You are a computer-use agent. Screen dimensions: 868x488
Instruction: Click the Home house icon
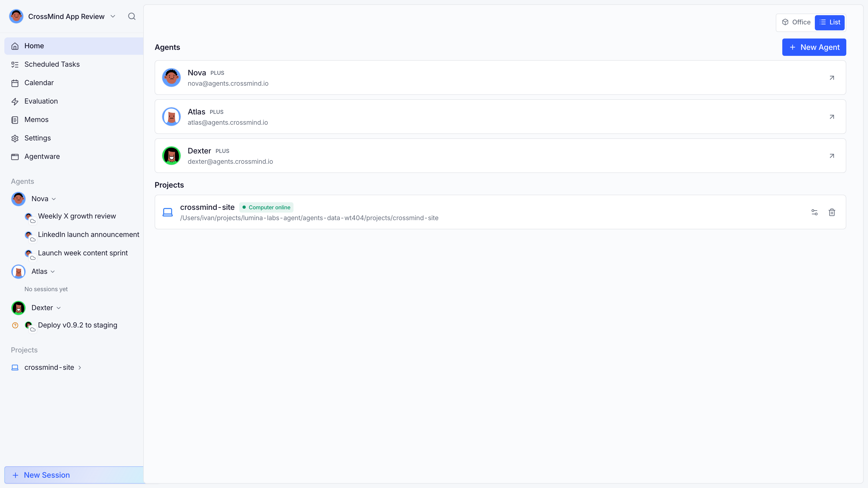click(x=15, y=46)
